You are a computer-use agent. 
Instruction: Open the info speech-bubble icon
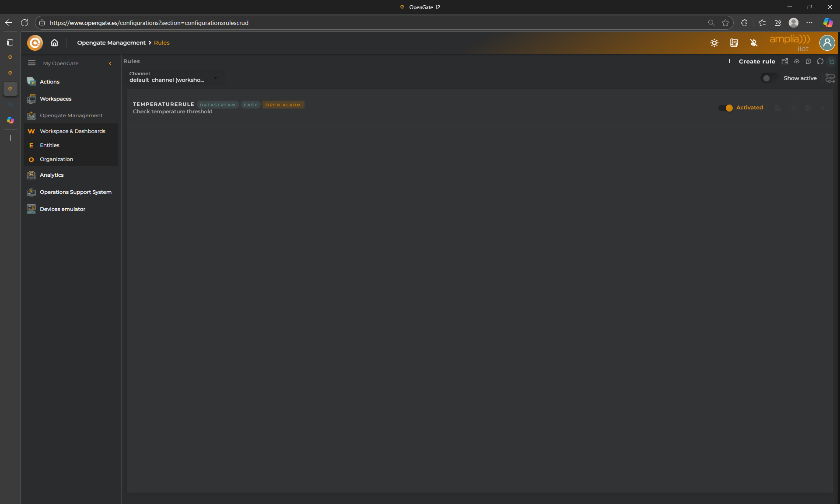coord(808,61)
